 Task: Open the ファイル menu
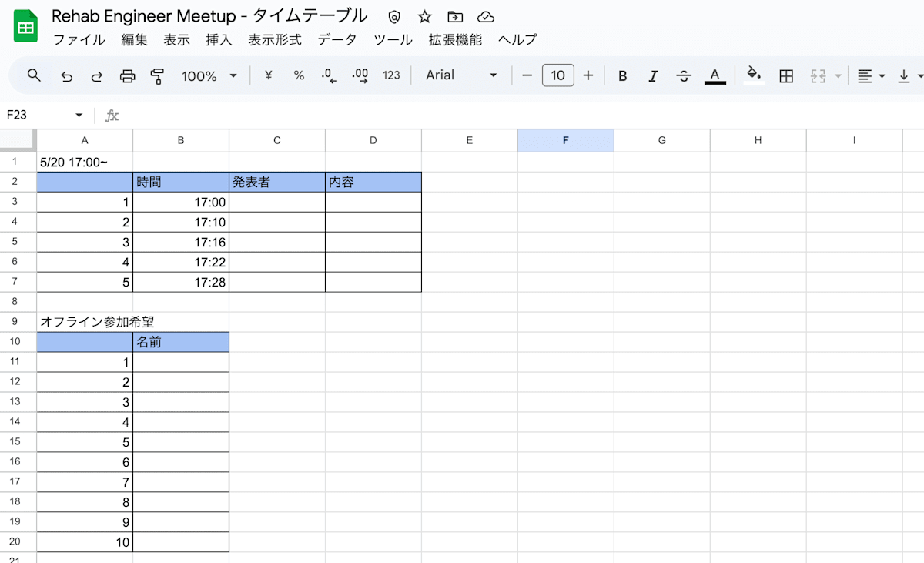pyautogui.click(x=79, y=40)
